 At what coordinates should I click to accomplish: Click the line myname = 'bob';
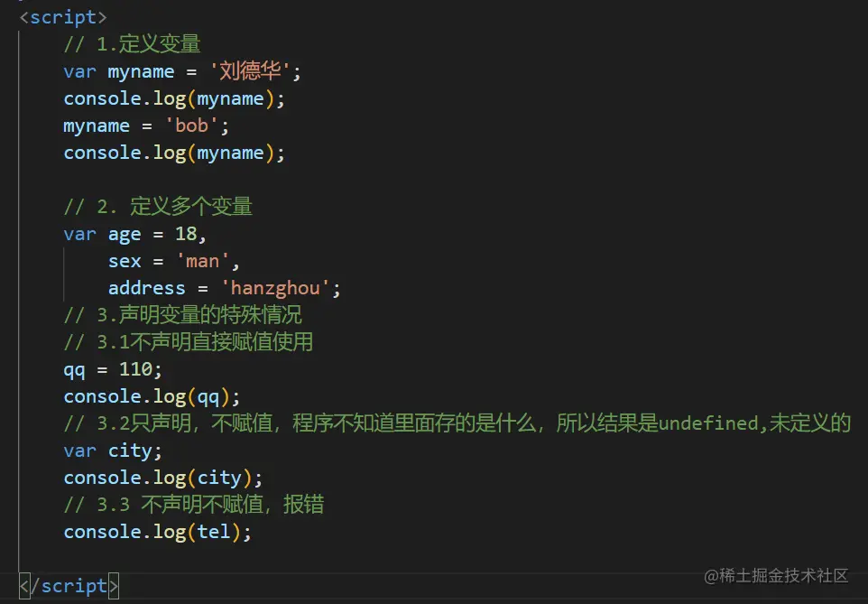pyautogui.click(x=146, y=125)
